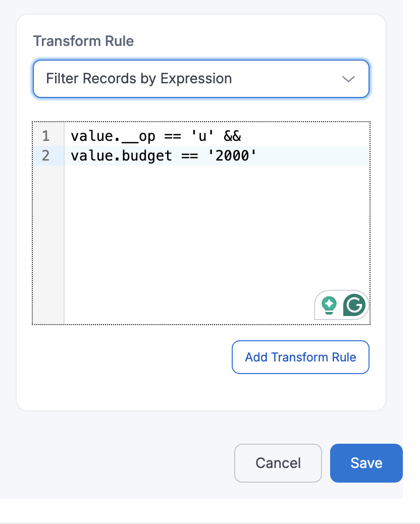Click the && operator in the expression
This screenshot has height=524, width=420.
coord(234,136)
